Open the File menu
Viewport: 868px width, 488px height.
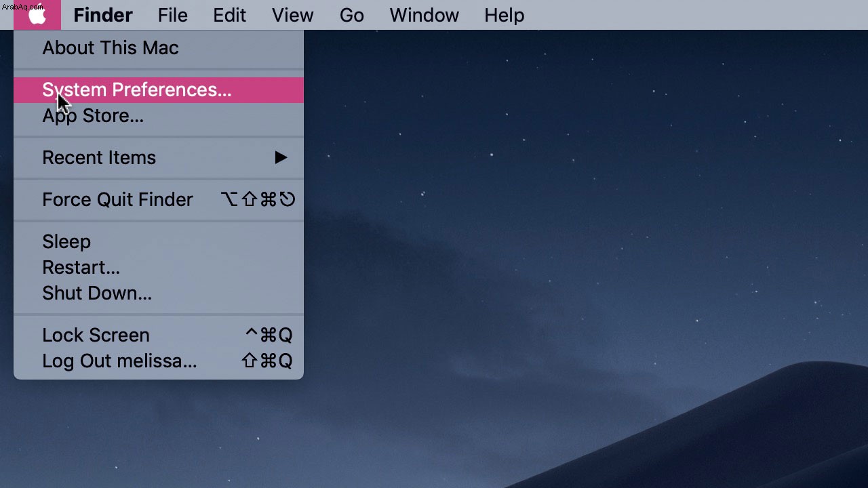[x=173, y=15]
